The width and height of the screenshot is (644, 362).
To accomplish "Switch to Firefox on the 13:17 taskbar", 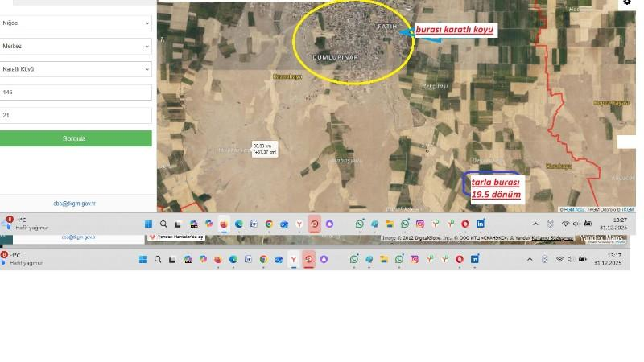I will [218, 259].
